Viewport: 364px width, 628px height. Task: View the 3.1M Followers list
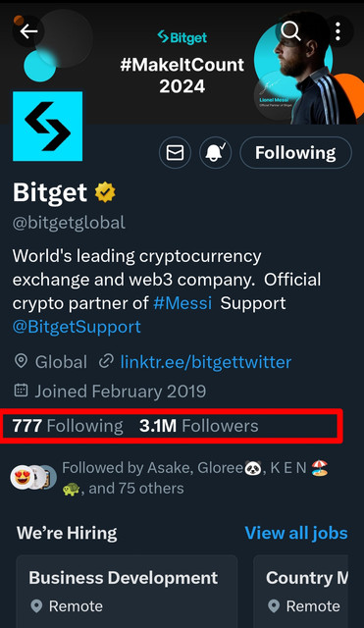pyautogui.click(x=198, y=426)
